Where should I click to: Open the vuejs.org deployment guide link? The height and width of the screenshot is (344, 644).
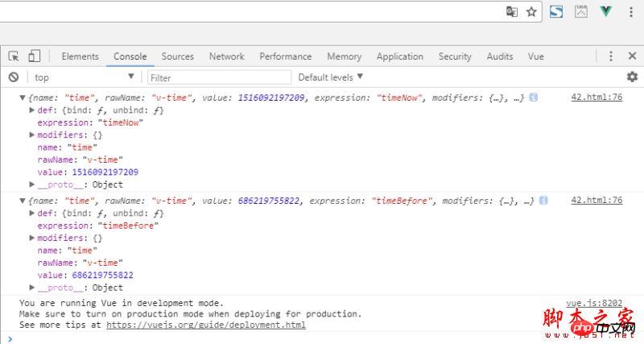(205, 325)
